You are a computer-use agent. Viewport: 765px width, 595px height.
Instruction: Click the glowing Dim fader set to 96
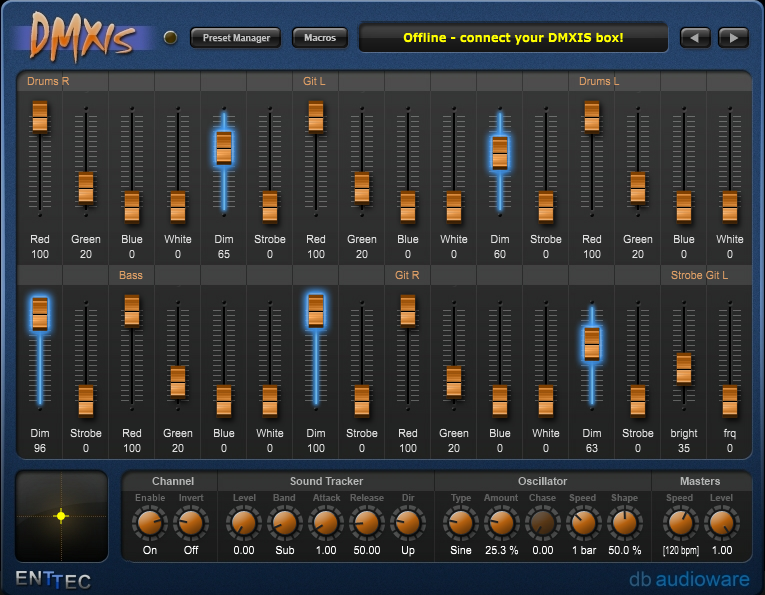pyautogui.click(x=40, y=314)
